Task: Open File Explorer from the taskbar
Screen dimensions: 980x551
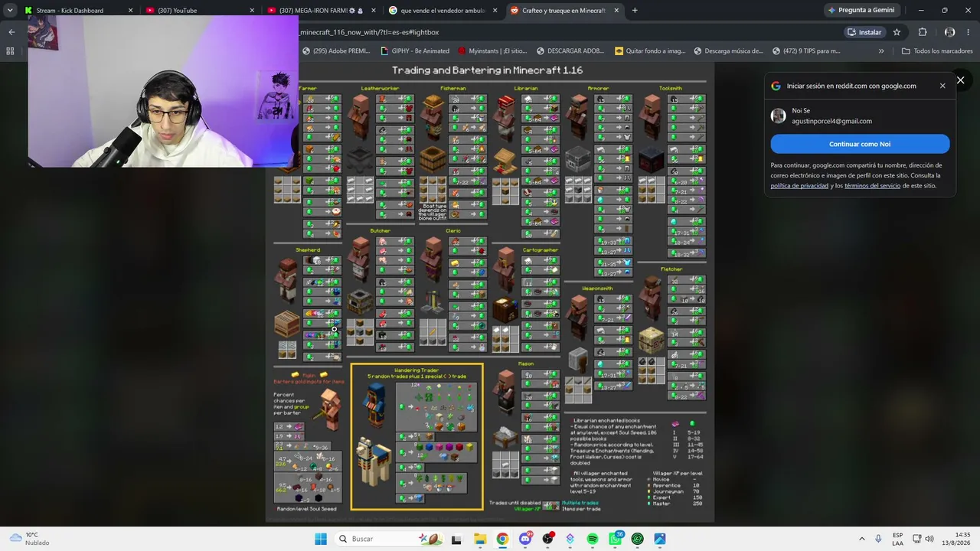Action: point(479,539)
